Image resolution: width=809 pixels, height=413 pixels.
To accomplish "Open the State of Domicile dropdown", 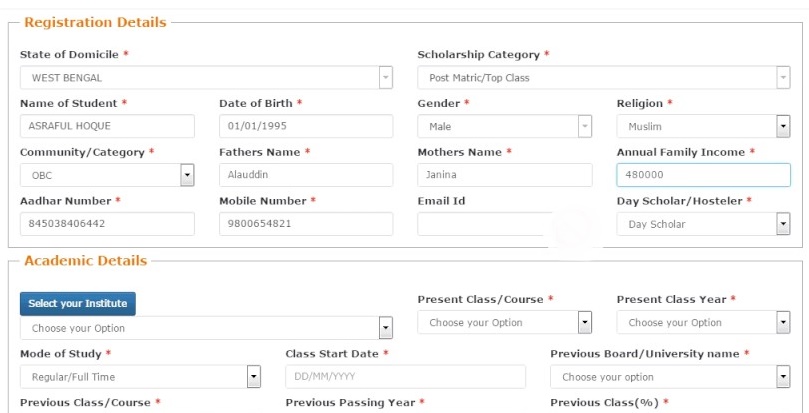I will click(206, 77).
